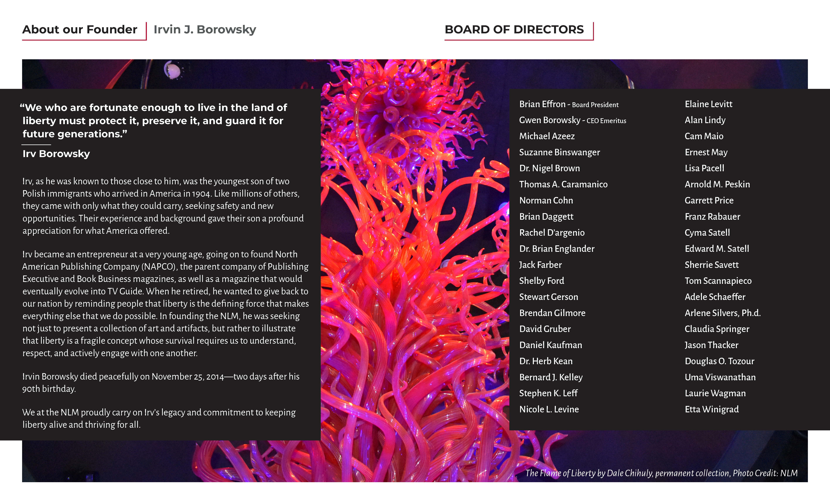Click the "Irvin J. Borowsky" title
This screenshot has height=504, width=830.
coord(205,30)
